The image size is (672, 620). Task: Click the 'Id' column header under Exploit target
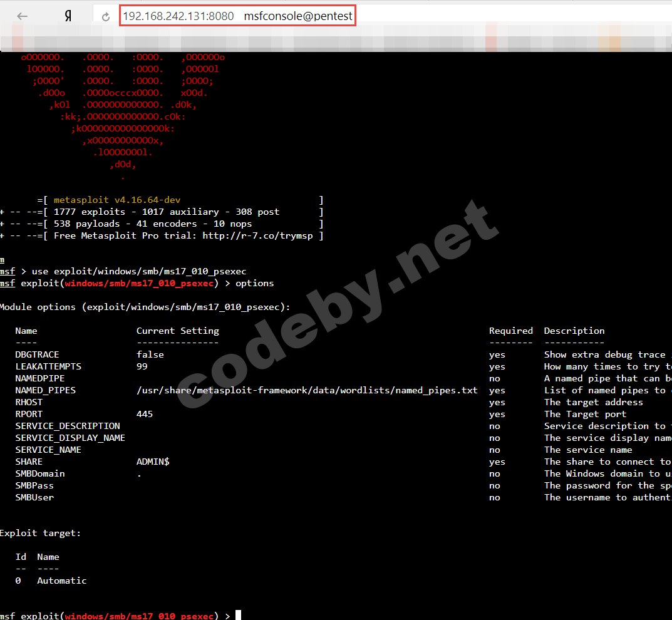21,557
